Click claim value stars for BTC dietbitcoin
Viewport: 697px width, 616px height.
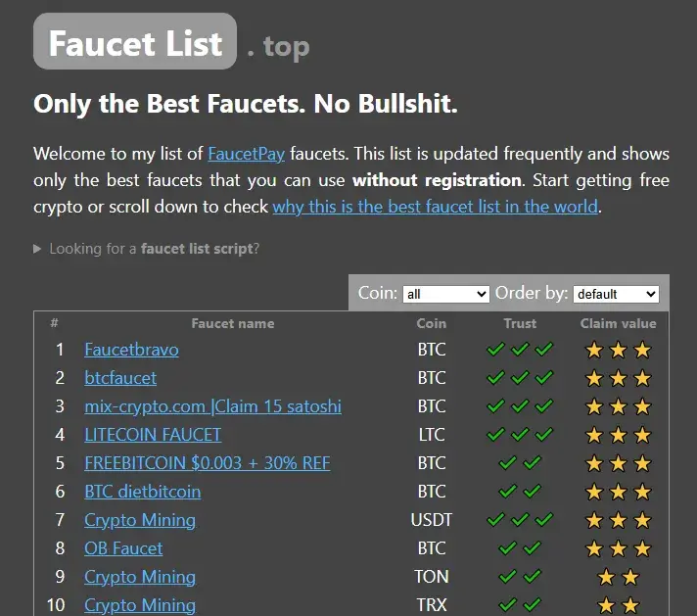(x=619, y=493)
